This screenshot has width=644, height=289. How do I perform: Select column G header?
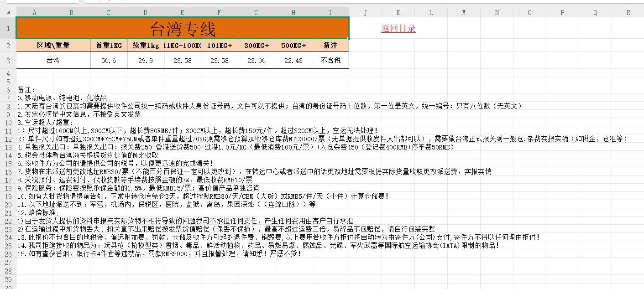(x=257, y=13)
